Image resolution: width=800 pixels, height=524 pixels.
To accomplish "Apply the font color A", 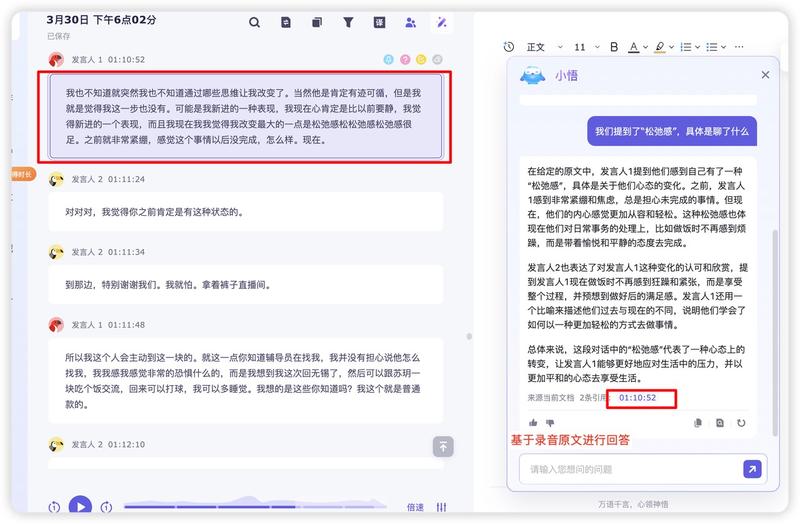I will click(x=634, y=47).
